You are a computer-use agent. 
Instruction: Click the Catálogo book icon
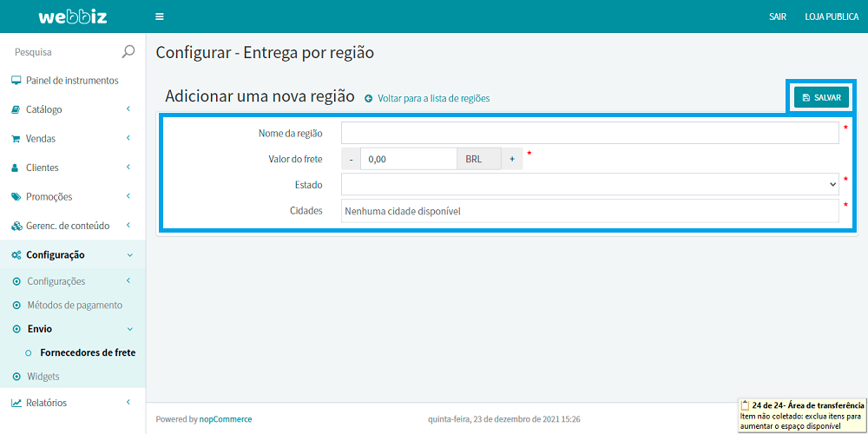pyautogui.click(x=16, y=110)
